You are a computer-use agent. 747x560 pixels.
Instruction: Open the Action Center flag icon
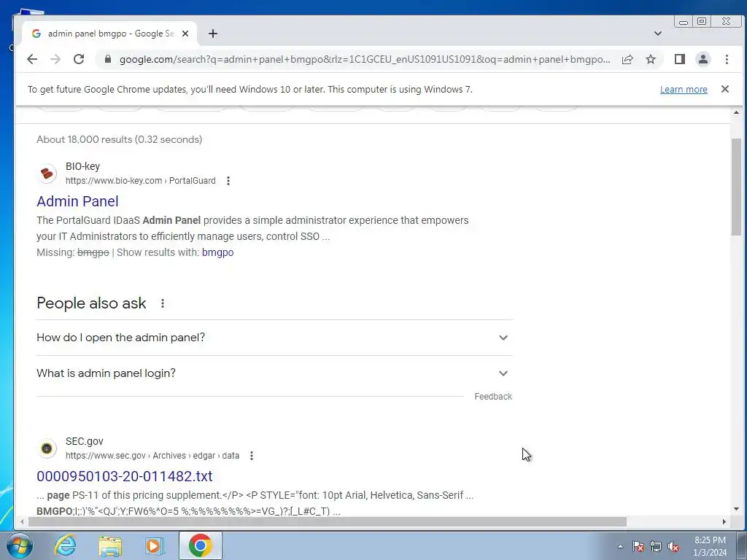tap(638, 546)
